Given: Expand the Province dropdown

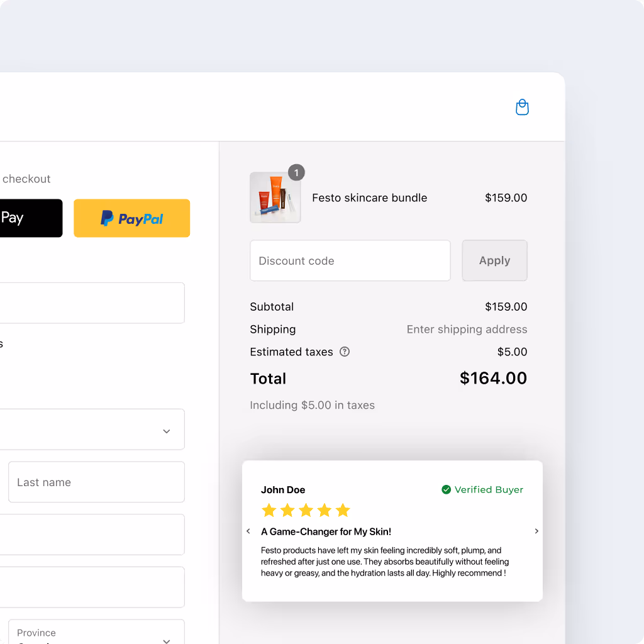Looking at the screenshot, I should point(96,631).
